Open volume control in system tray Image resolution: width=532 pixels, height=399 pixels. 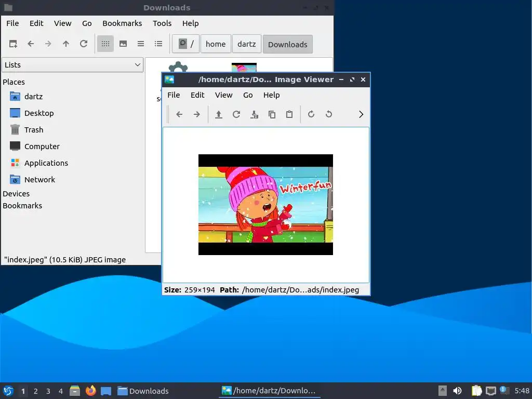[457, 391]
